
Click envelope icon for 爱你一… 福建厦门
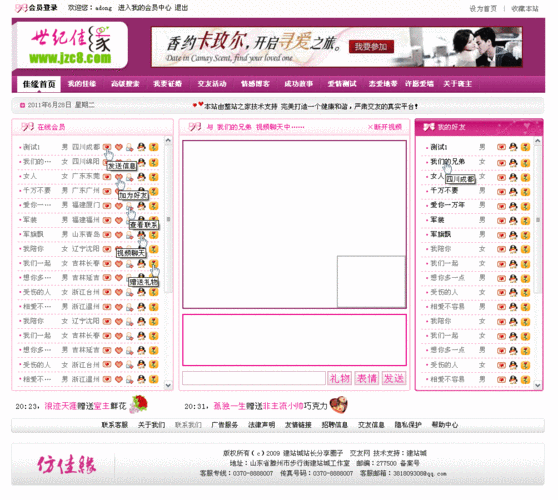point(107,206)
